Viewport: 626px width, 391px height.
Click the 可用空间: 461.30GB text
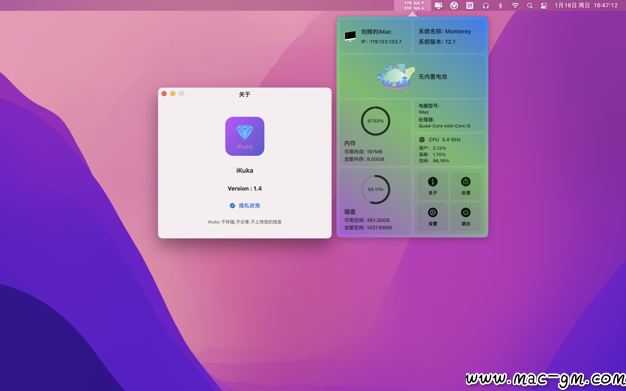click(x=367, y=220)
